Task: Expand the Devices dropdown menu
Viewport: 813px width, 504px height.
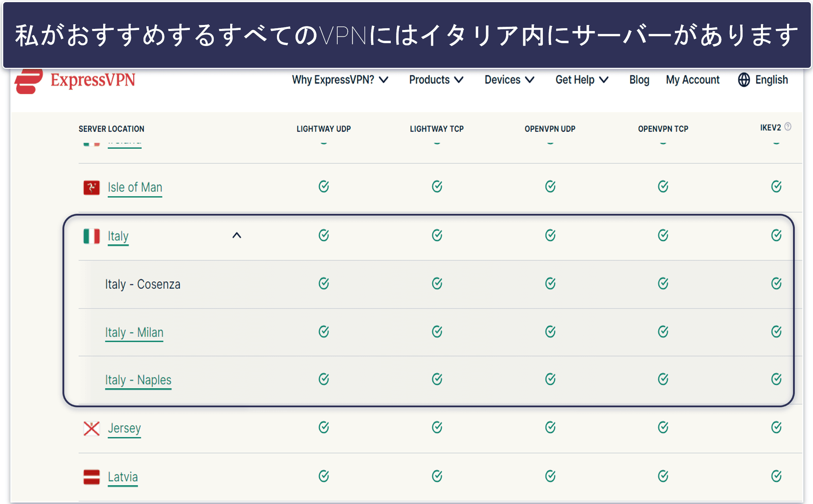Action: click(x=509, y=80)
